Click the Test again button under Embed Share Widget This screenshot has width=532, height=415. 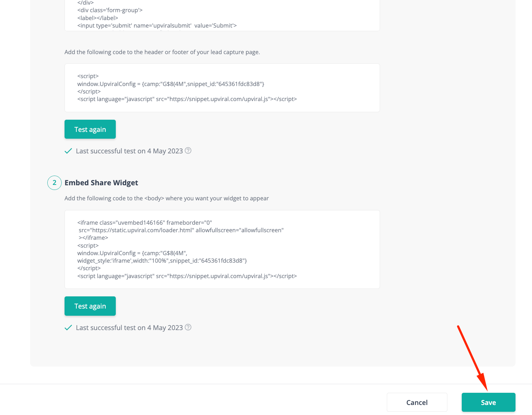(90, 306)
